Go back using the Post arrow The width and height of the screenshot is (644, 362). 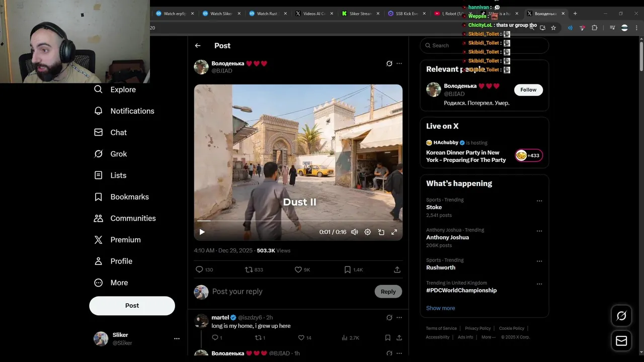pyautogui.click(x=198, y=46)
